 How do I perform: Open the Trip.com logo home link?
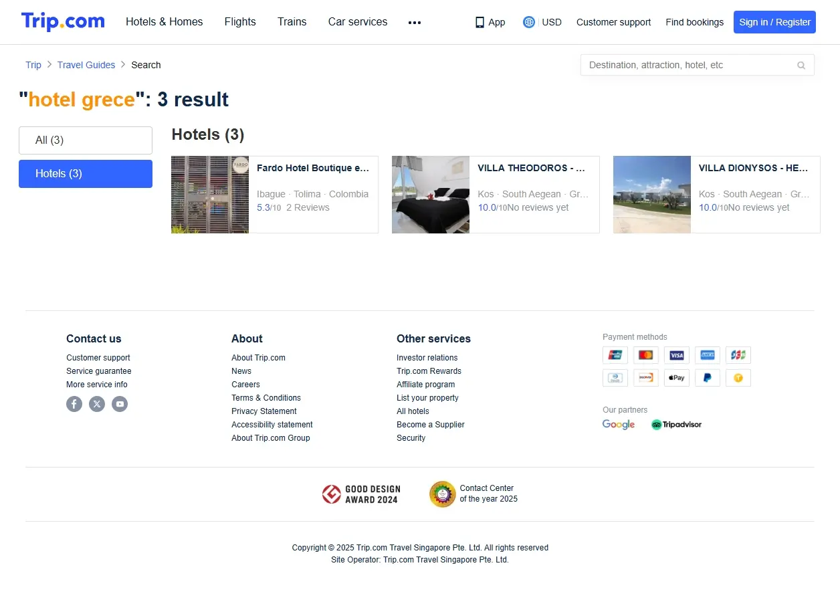click(63, 22)
